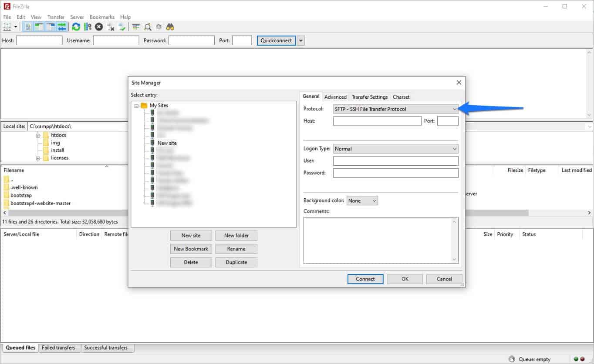Screen dimensions: 594x364
Task: Toggle the local directory tree icon
Action: [x=39, y=27]
